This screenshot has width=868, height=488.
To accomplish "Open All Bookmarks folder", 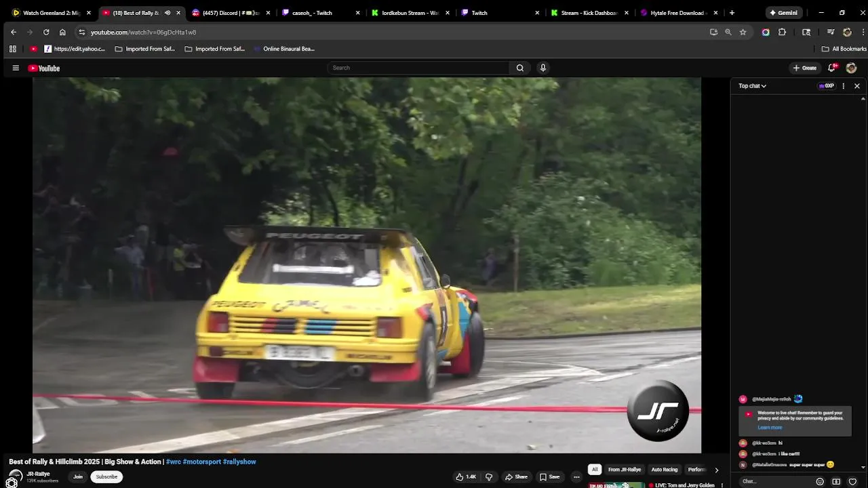I will click(x=844, y=49).
